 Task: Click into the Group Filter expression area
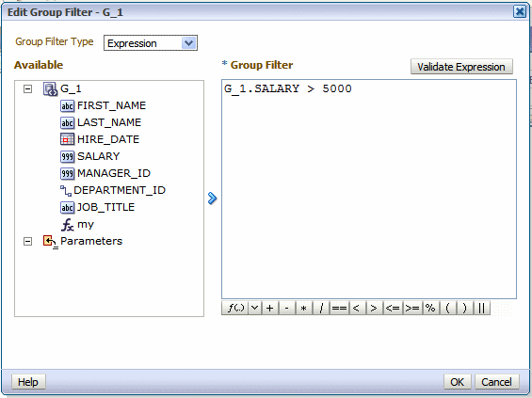(x=369, y=189)
